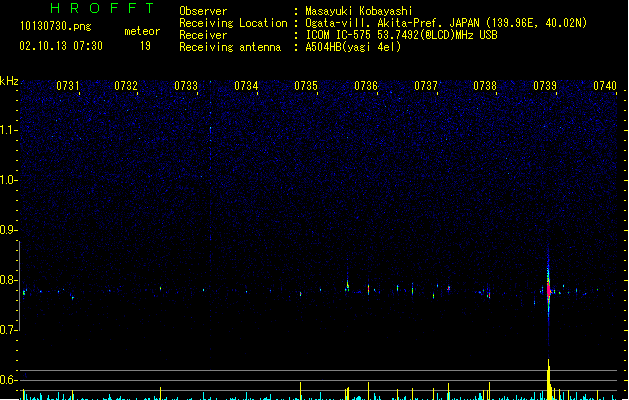
Task: Click the receiver value ICOM IC-575
Action: (x=401, y=35)
